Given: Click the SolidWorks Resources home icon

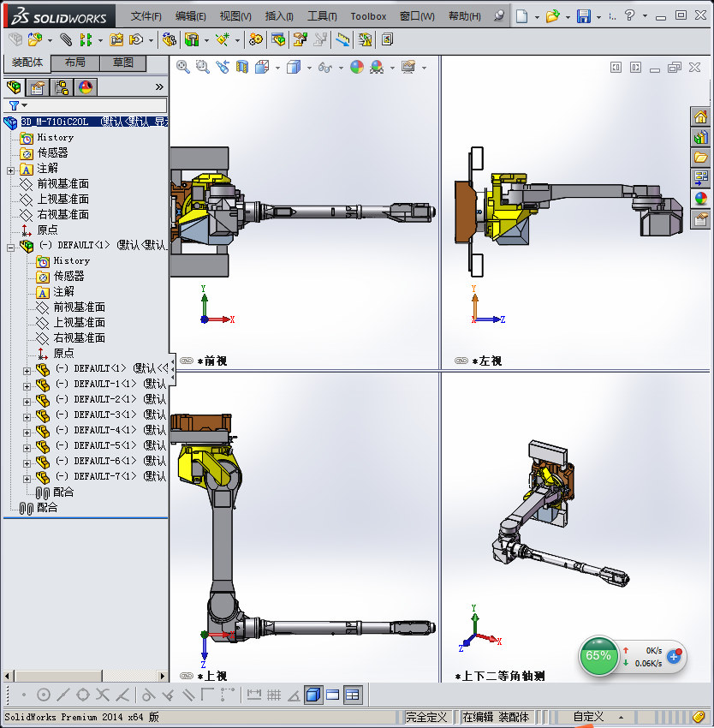Looking at the screenshot, I should (700, 116).
